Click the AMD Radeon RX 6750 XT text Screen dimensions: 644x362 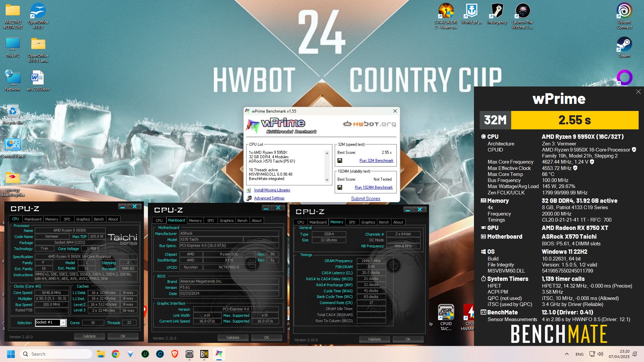point(575,228)
